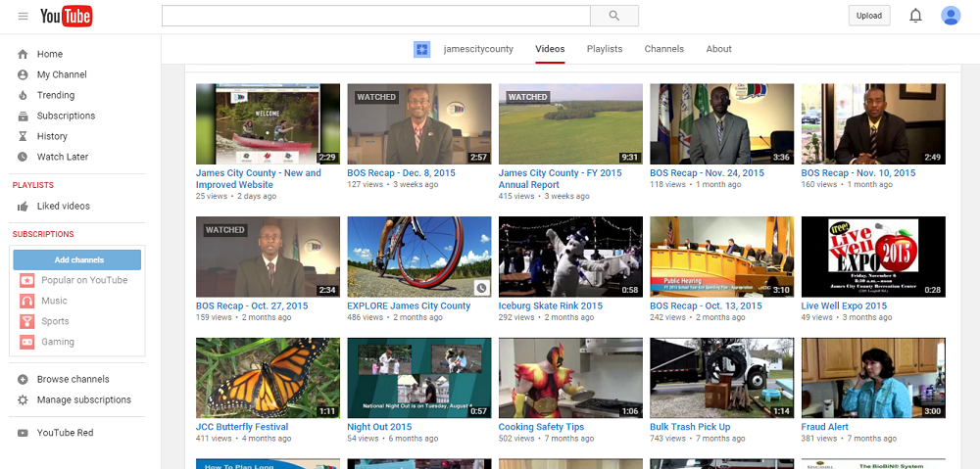Click watch-later clock on EXPLORE thumbnail
980x469 pixels.
[x=481, y=288]
